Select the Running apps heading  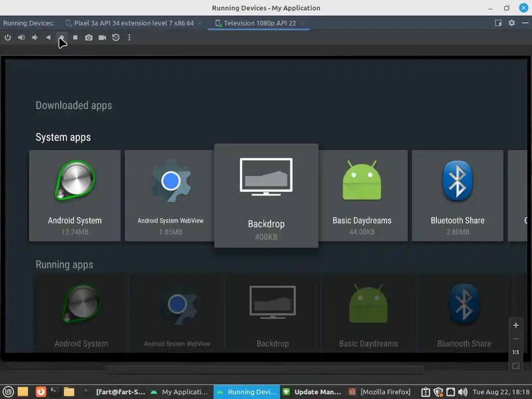[64, 264]
